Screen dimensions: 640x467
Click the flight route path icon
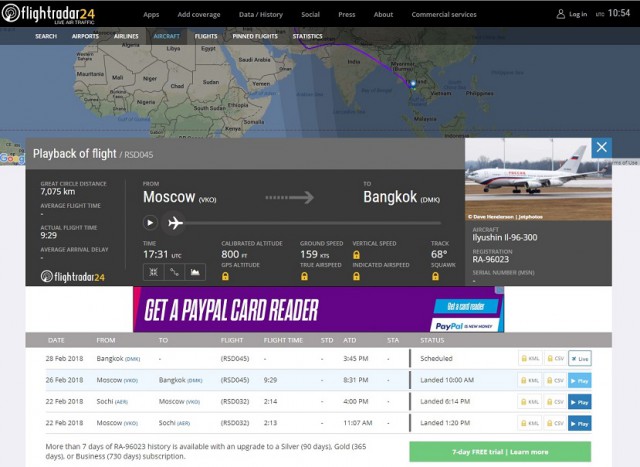[x=174, y=272]
